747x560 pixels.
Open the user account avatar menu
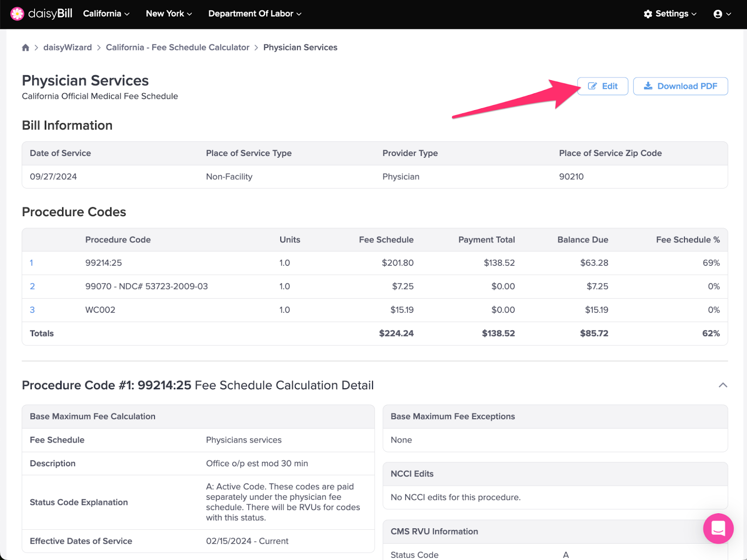[x=722, y=14]
